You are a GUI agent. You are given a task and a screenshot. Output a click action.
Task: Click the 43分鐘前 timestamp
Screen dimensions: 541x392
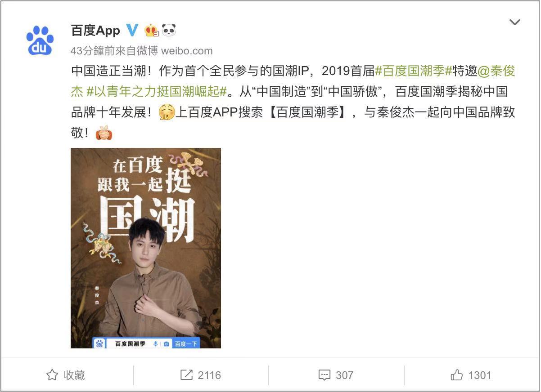(87, 51)
